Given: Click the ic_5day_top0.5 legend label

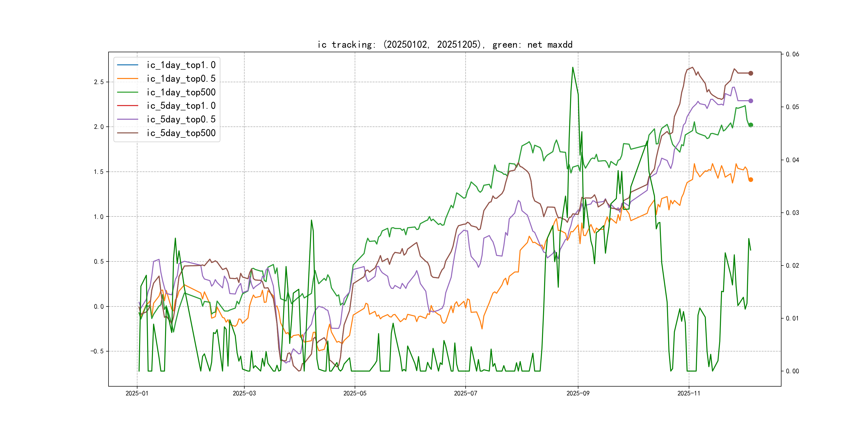Looking at the screenshot, I should [181, 119].
